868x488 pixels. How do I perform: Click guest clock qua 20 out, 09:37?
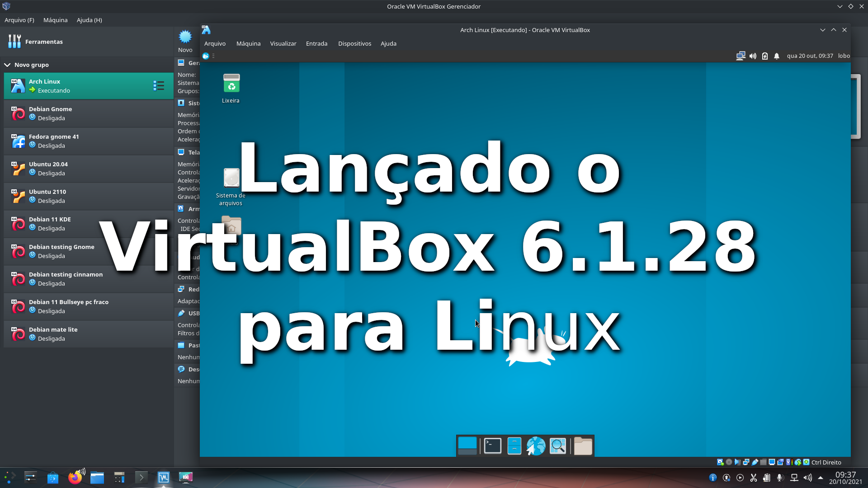[810, 56]
